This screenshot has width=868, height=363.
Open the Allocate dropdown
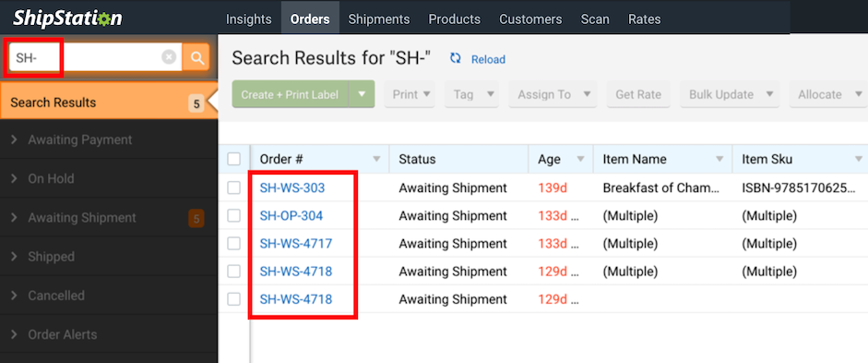(x=828, y=94)
